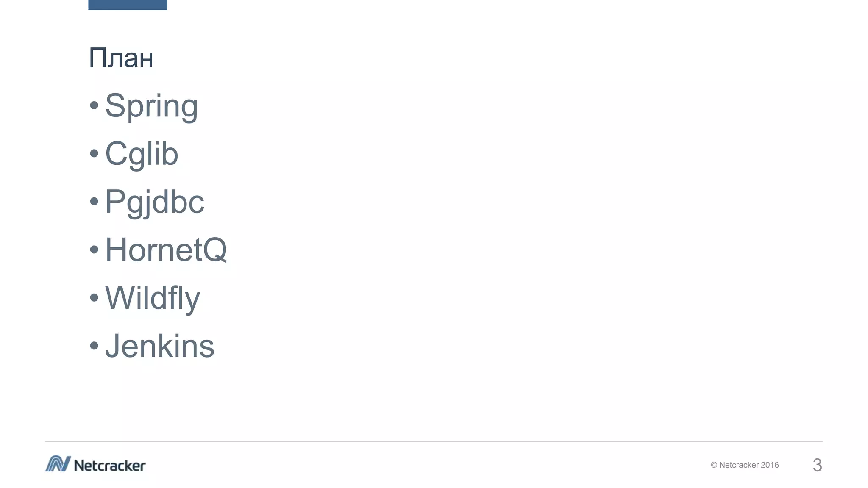Click the bullet dot before Wildfly
Image resolution: width=868 pixels, height=488 pixels.
(x=94, y=297)
